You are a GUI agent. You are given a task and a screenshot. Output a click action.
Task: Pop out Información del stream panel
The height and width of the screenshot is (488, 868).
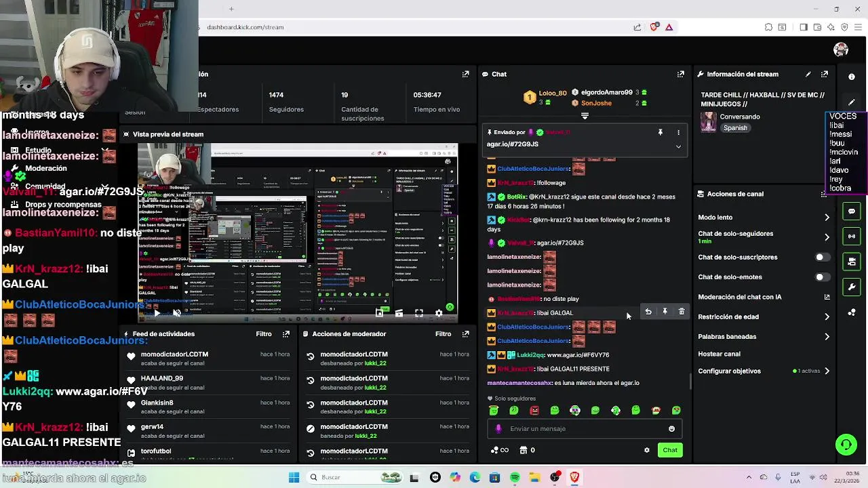click(x=824, y=74)
